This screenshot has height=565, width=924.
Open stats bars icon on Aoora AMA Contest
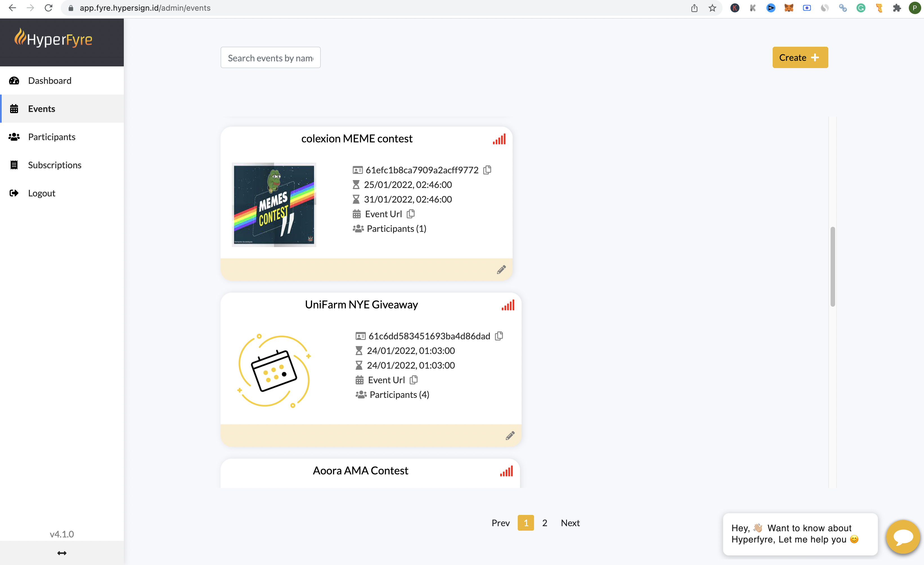click(506, 471)
